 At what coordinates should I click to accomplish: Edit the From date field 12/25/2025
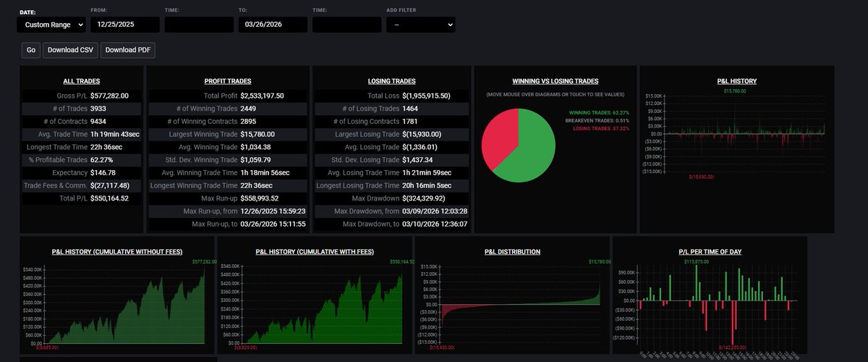pyautogui.click(x=125, y=25)
